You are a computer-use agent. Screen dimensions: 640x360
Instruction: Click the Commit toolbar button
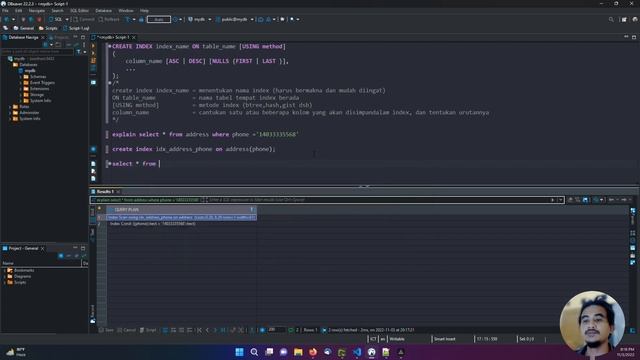click(84, 19)
